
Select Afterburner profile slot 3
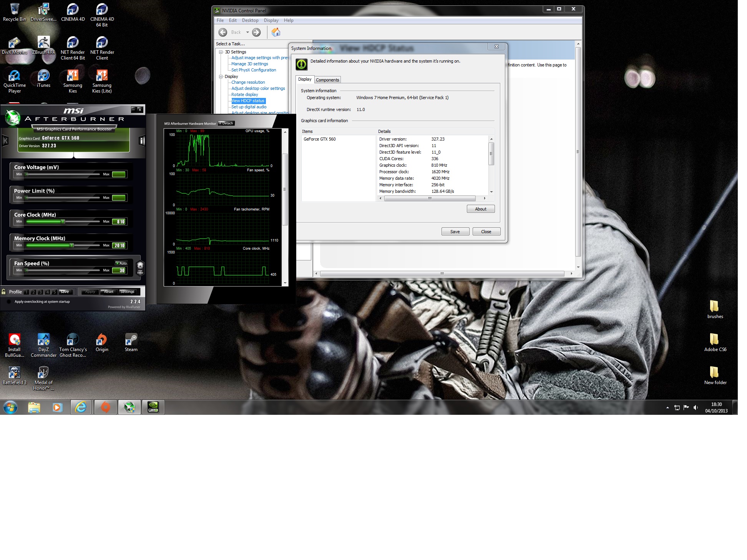coord(40,292)
